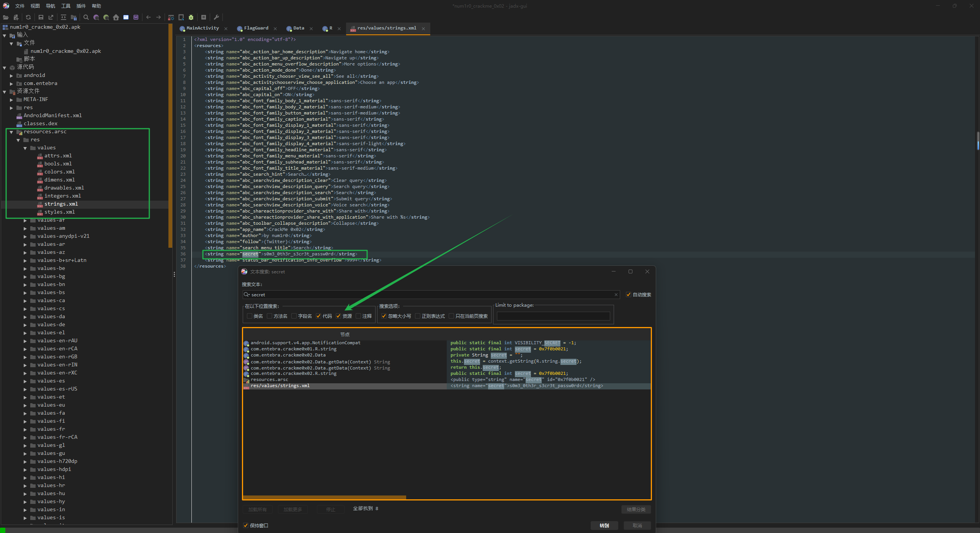Click the 取消 button
The width and height of the screenshot is (980, 533).
click(x=637, y=525)
